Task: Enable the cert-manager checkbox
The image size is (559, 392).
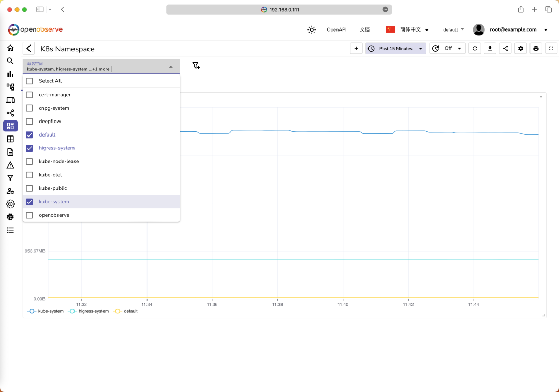Action: coord(30,95)
